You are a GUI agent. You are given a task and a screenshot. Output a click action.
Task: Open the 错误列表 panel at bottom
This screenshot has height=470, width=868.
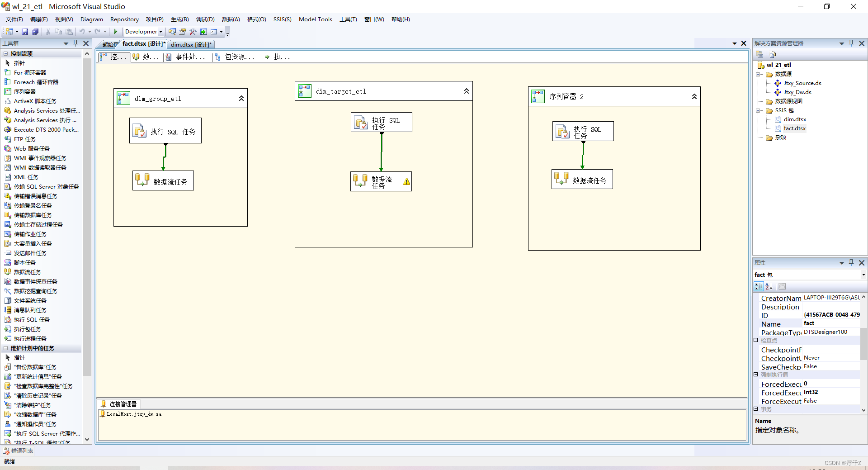click(x=18, y=451)
